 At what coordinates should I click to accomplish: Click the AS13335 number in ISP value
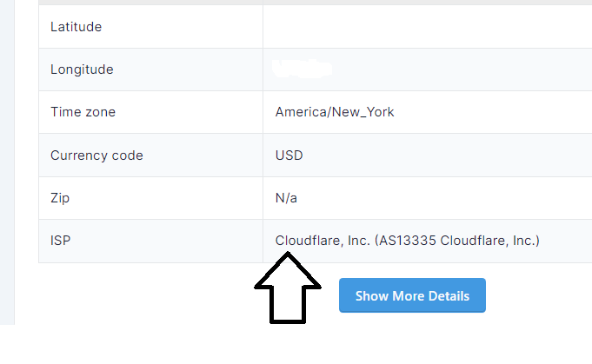coord(408,241)
